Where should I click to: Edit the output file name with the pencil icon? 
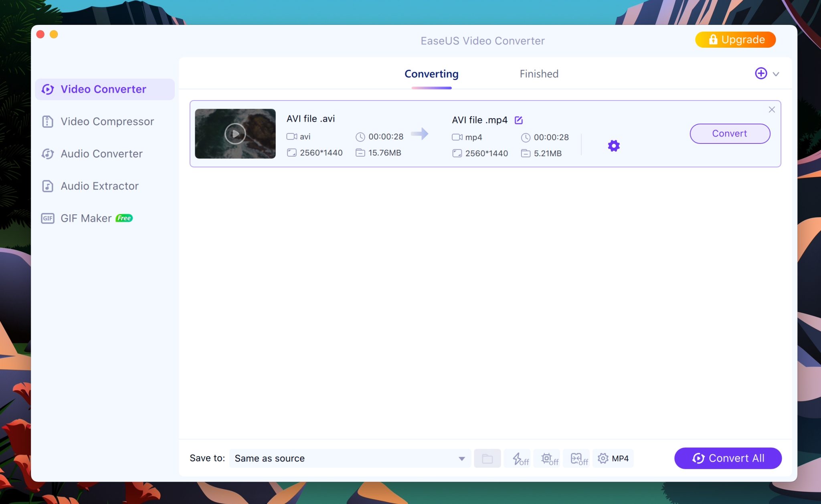pyautogui.click(x=518, y=120)
